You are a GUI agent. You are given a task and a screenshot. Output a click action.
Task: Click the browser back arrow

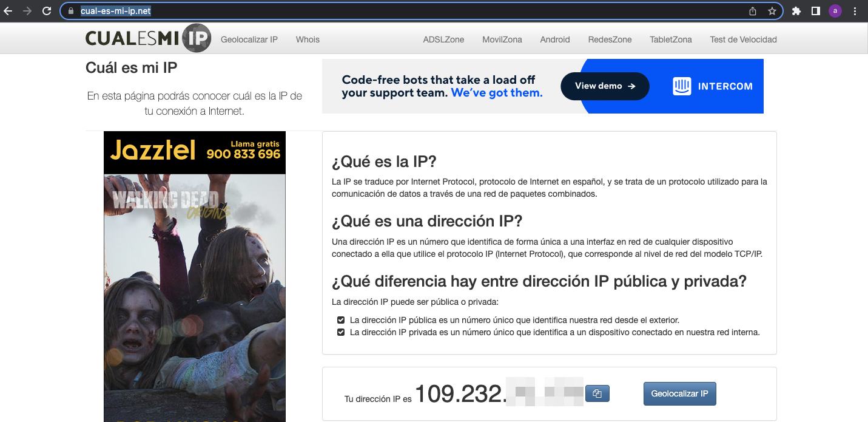coord(8,11)
